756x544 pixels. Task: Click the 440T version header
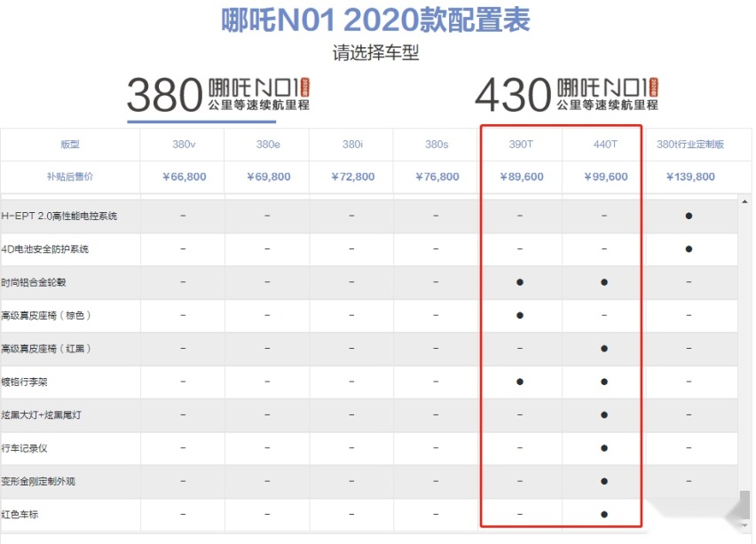605,144
